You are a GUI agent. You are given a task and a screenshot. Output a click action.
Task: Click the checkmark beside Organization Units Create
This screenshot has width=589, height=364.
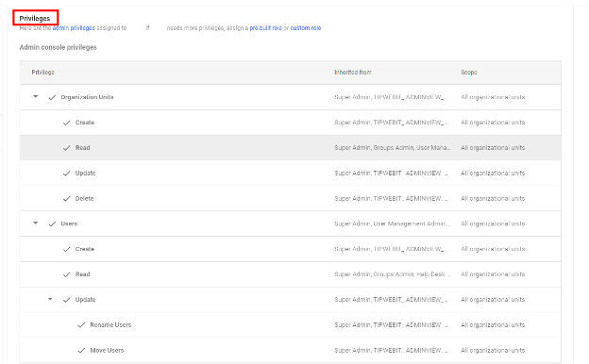(67, 123)
